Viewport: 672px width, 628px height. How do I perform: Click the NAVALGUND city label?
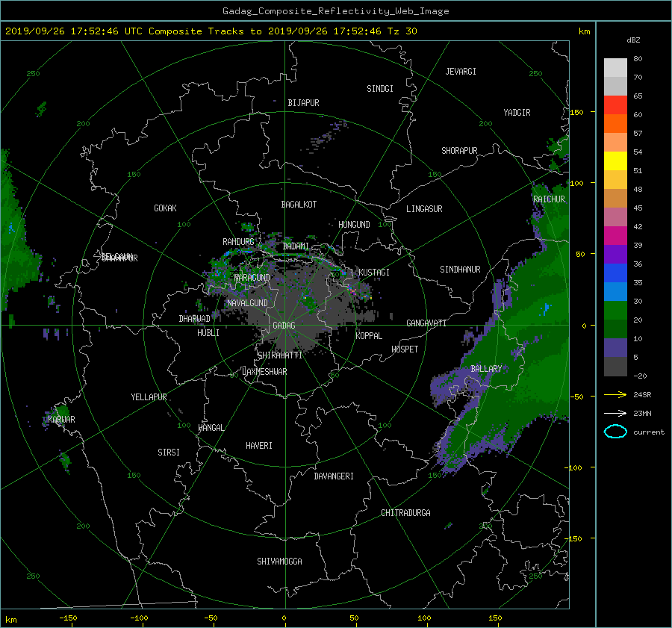point(247,303)
